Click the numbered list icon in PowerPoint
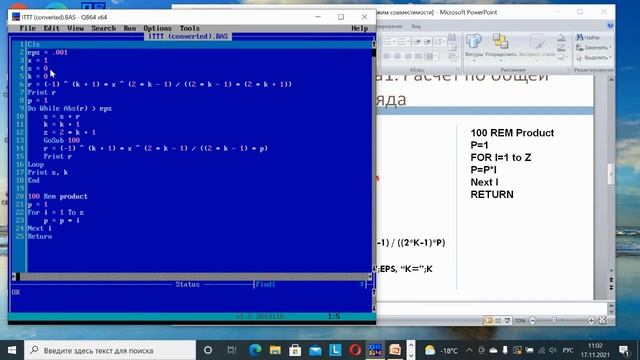The width and height of the screenshot is (640, 360). (x=402, y=42)
